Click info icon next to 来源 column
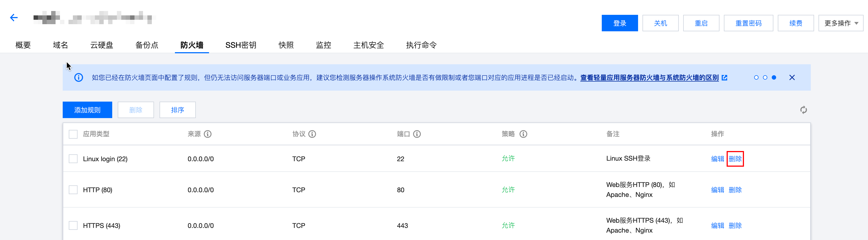868x240 pixels. [x=208, y=134]
